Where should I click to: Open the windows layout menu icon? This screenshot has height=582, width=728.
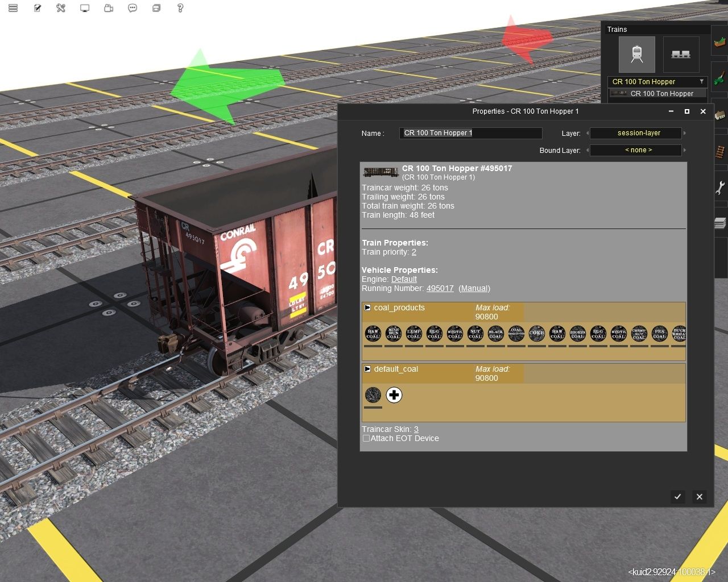156,8
